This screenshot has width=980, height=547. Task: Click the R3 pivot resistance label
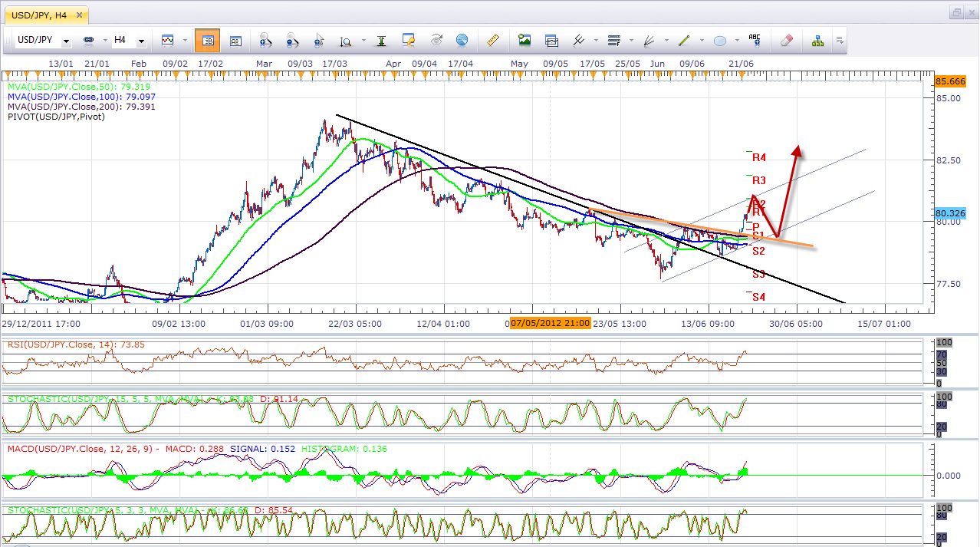click(758, 181)
